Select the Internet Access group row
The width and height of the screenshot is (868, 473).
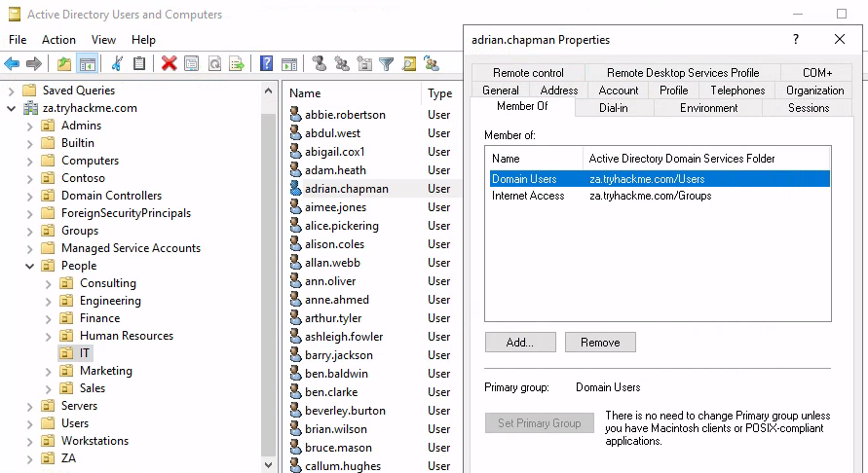pyautogui.click(x=528, y=196)
